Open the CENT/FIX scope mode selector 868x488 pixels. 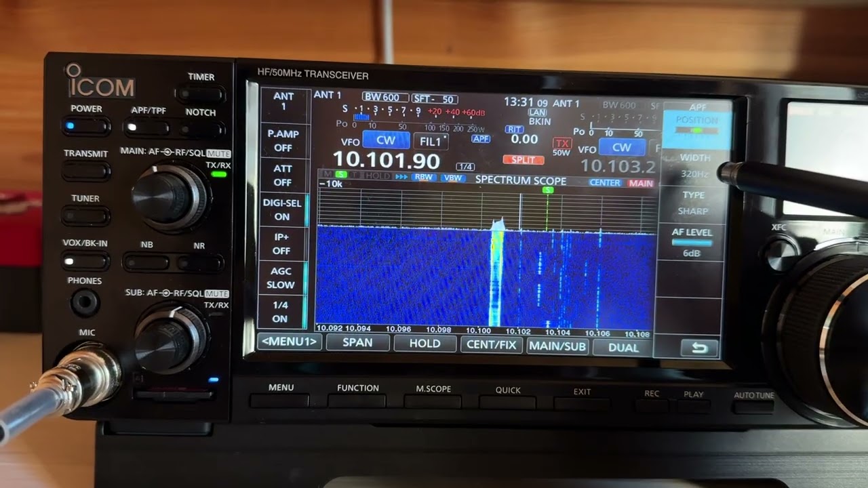[491, 345]
